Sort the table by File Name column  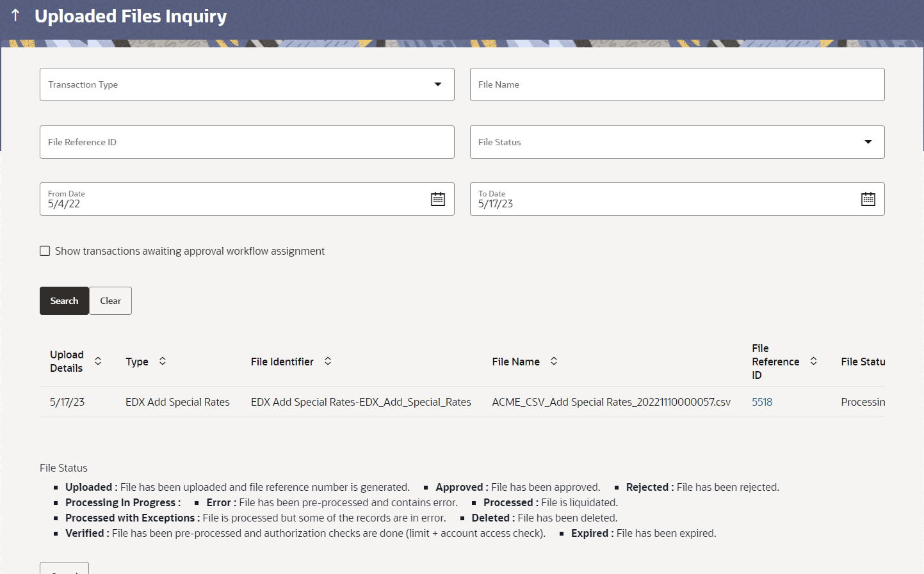click(x=553, y=361)
